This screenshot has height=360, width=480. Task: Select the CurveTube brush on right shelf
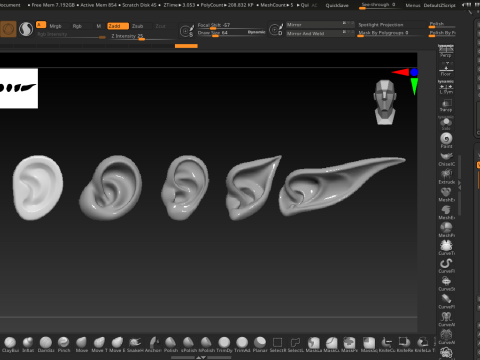point(446,247)
